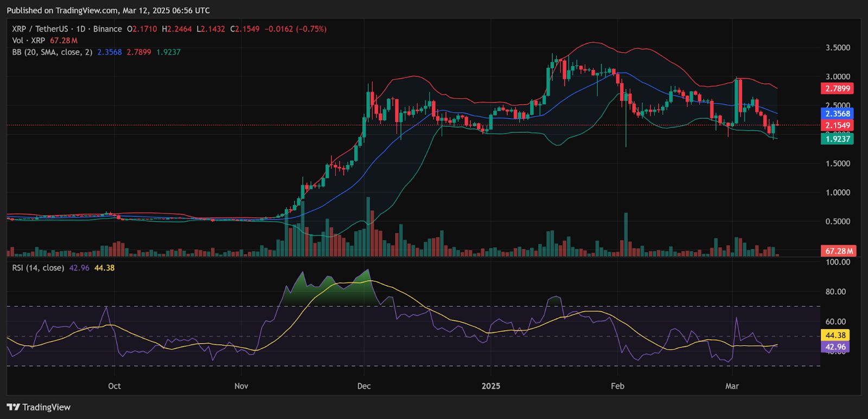Click the 1.5000 price axis label

pyautogui.click(x=838, y=163)
